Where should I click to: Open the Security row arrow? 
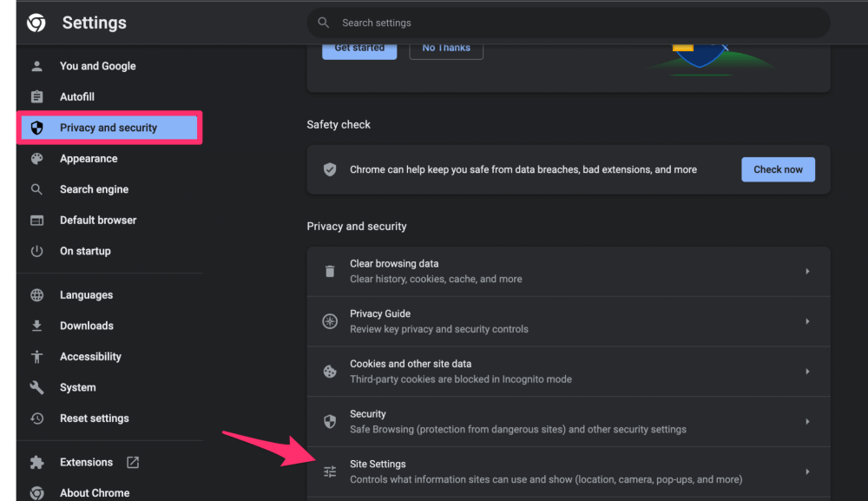(807, 422)
